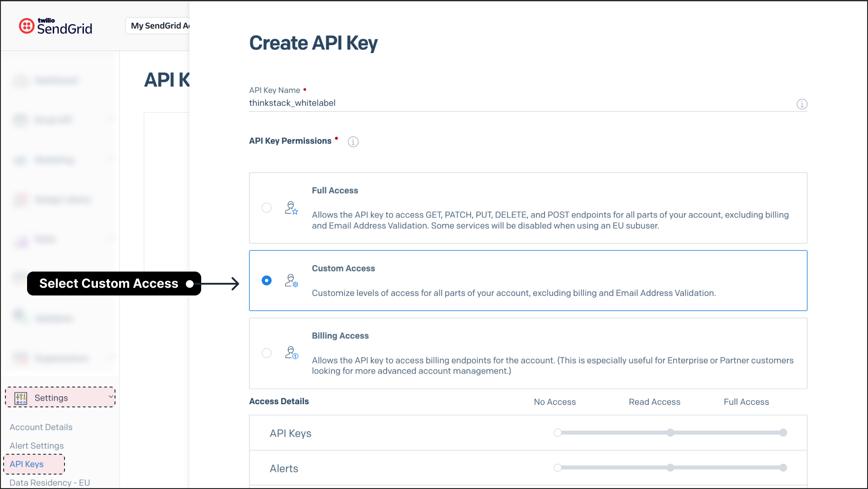Select the Full Access radio button

pyautogui.click(x=267, y=208)
